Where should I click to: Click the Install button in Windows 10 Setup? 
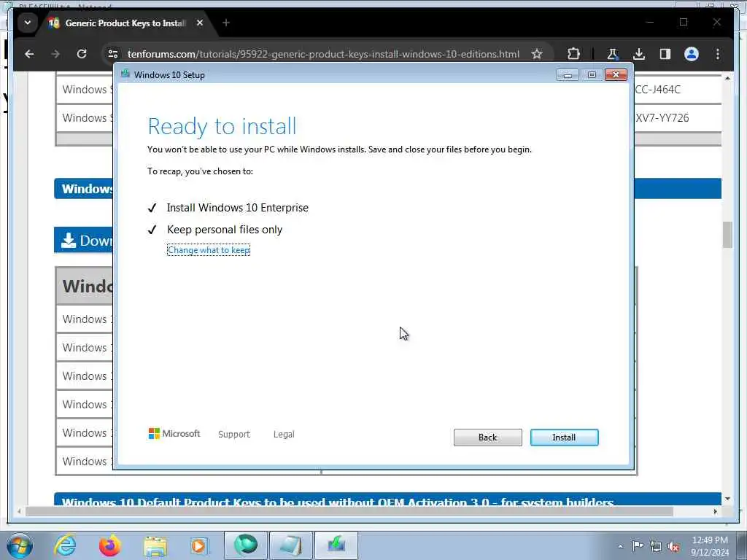click(x=564, y=437)
